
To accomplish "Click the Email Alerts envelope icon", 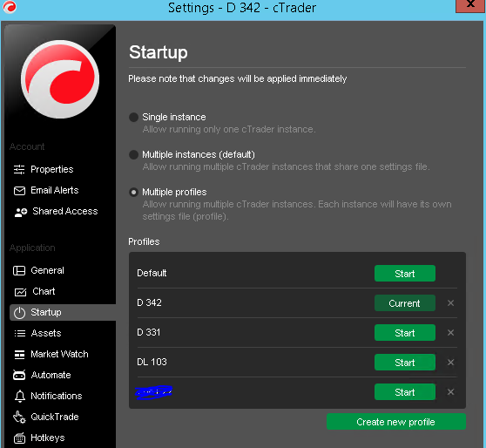I will (x=19, y=191).
